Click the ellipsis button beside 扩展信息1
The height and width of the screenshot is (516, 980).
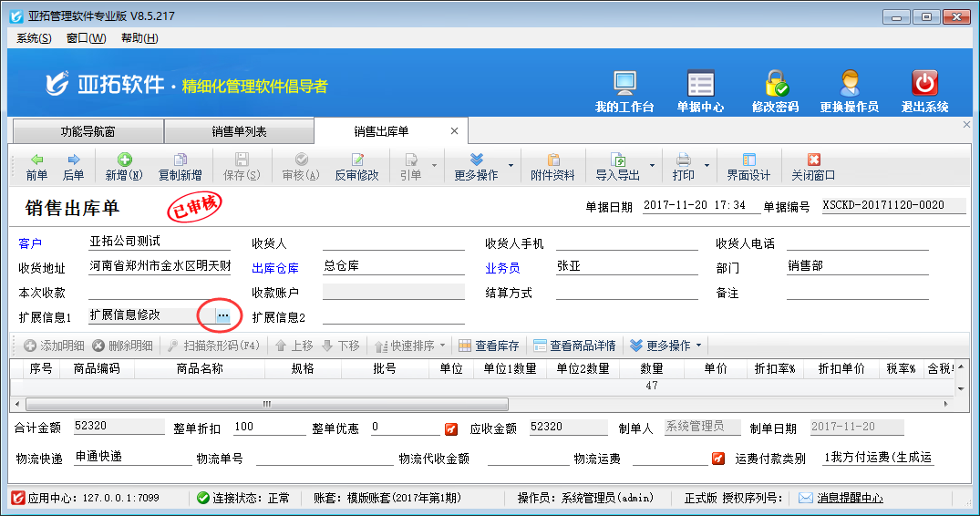tap(222, 315)
